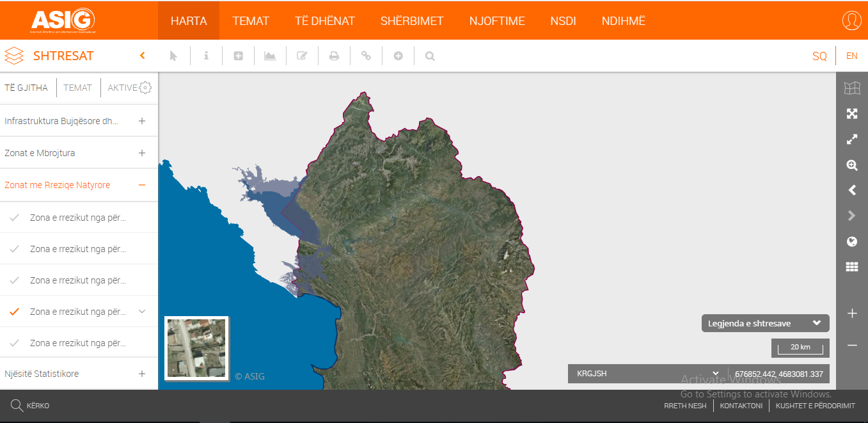This screenshot has width=868, height=423.
Task: Open the area chart profile tool
Action: [270, 56]
